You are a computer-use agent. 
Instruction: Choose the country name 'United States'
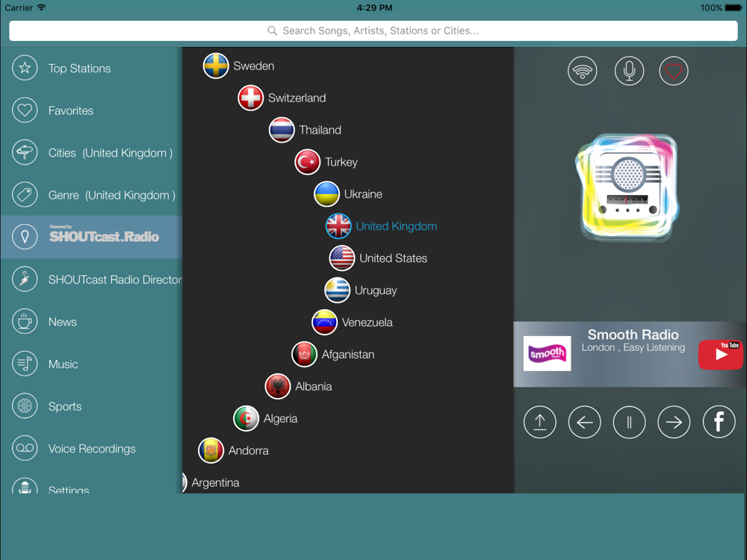point(394,258)
